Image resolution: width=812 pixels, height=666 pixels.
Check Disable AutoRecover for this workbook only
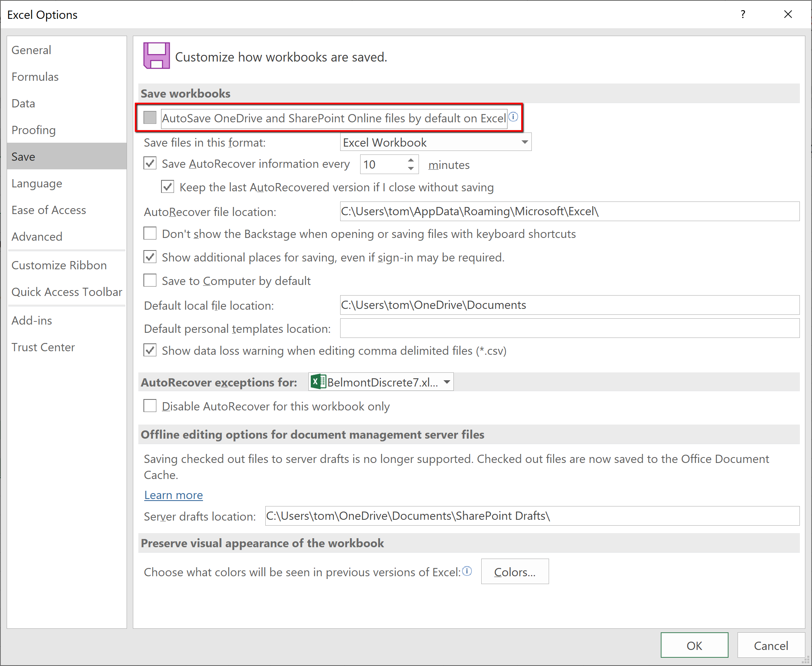pyautogui.click(x=150, y=406)
